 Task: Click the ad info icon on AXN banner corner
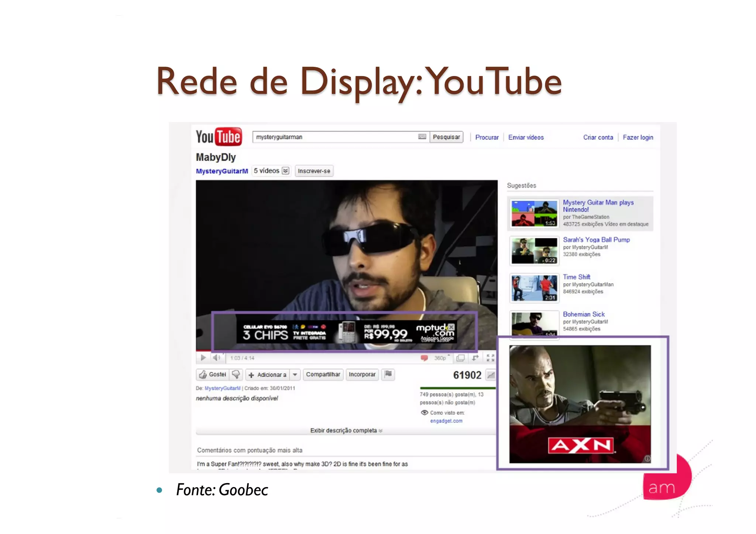click(x=647, y=459)
